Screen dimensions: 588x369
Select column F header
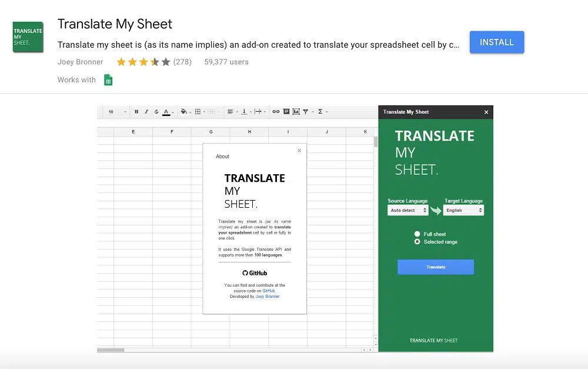click(x=172, y=132)
